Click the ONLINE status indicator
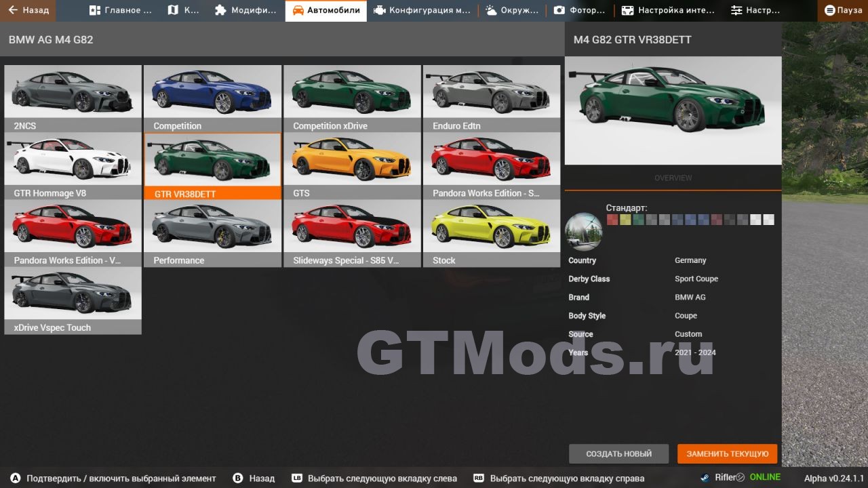Viewport: 868px width, 488px height. [765, 477]
